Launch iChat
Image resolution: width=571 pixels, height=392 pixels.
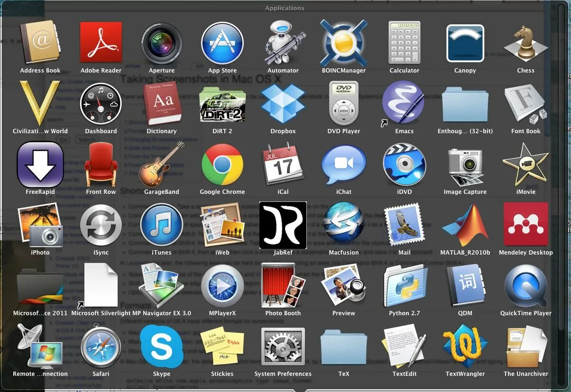pyautogui.click(x=344, y=164)
